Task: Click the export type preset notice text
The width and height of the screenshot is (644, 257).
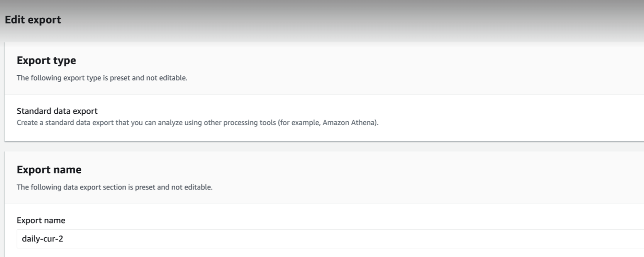Action: pyautogui.click(x=102, y=78)
